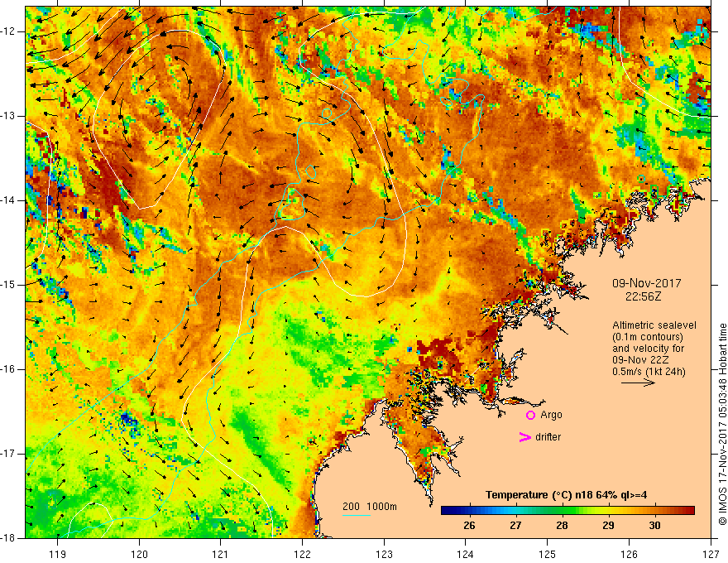Click the 'Temperature (°C) n18 64% ql>=4' title
728x563 pixels.
tap(566, 495)
